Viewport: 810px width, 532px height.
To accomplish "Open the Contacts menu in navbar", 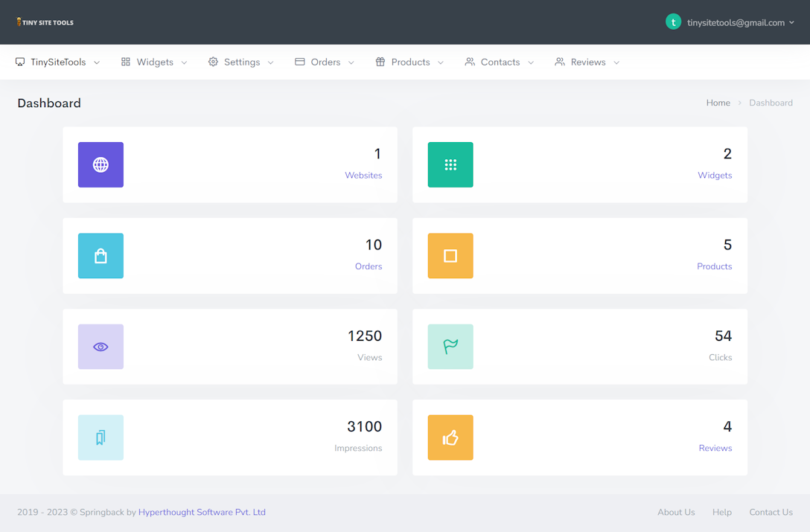I will click(500, 63).
